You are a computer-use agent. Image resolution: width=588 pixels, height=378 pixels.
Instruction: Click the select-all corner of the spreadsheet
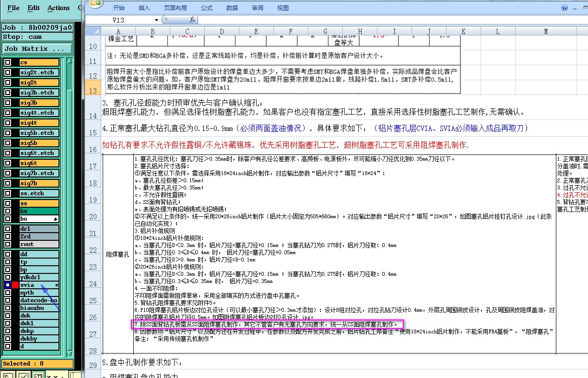[x=92, y=31]
